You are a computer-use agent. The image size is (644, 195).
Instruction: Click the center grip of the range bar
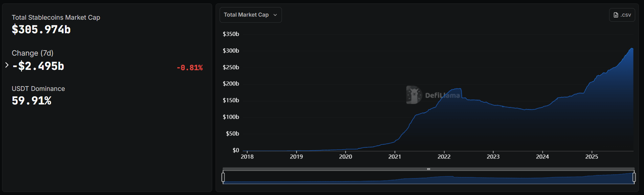[428, 169]
